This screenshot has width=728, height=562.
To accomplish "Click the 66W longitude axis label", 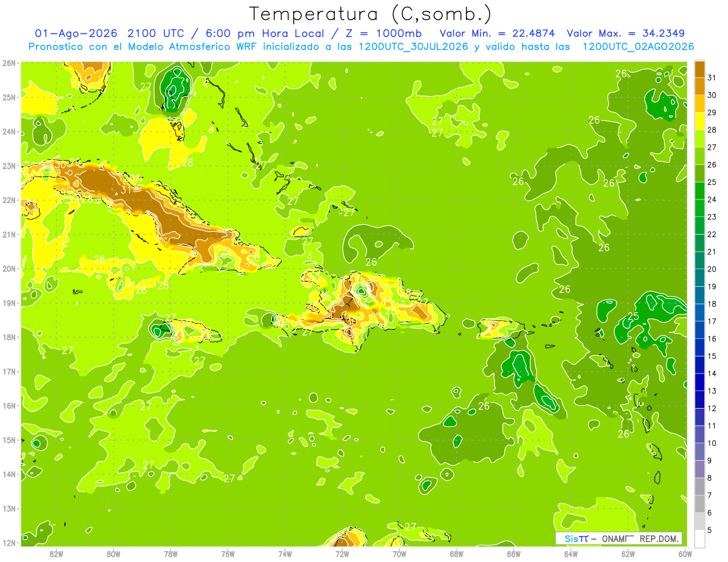I will click(514, 554).
